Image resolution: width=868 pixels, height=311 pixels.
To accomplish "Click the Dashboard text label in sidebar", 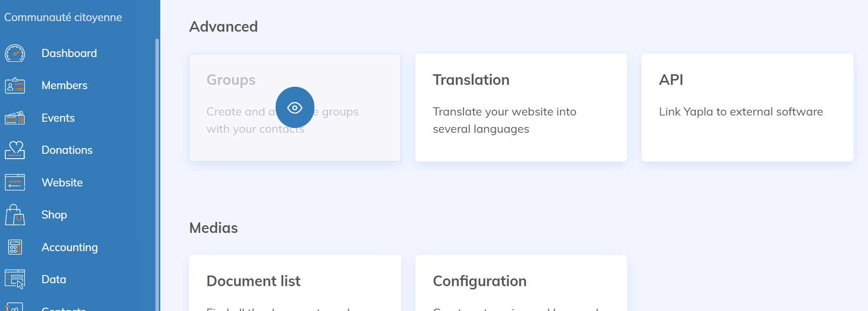I will pyautogui.click(x=69, y=53).
